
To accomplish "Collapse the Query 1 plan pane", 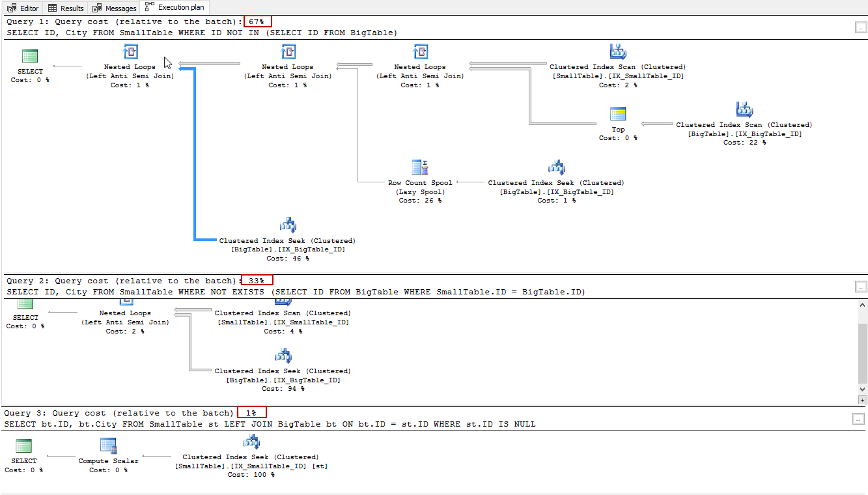I will (x=861, y=27).
